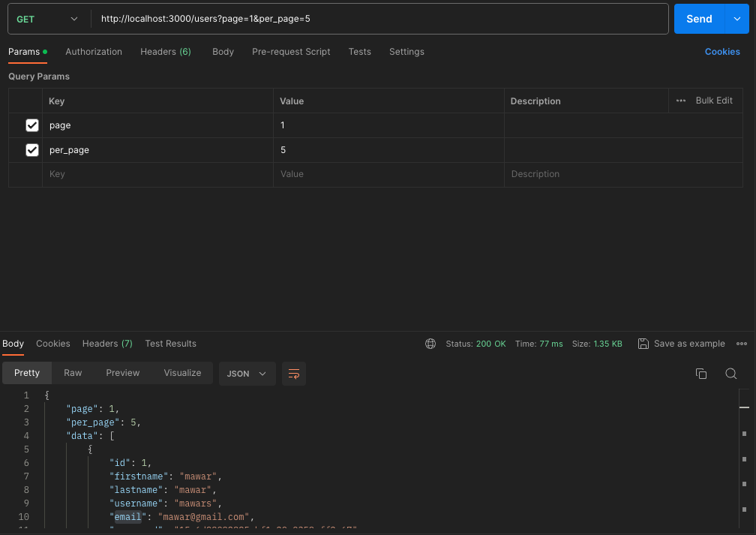This screenshot has height=535, width=756.
Task: Click the "data" key in response
Action: pyautogui.click(x=82, y=436)
